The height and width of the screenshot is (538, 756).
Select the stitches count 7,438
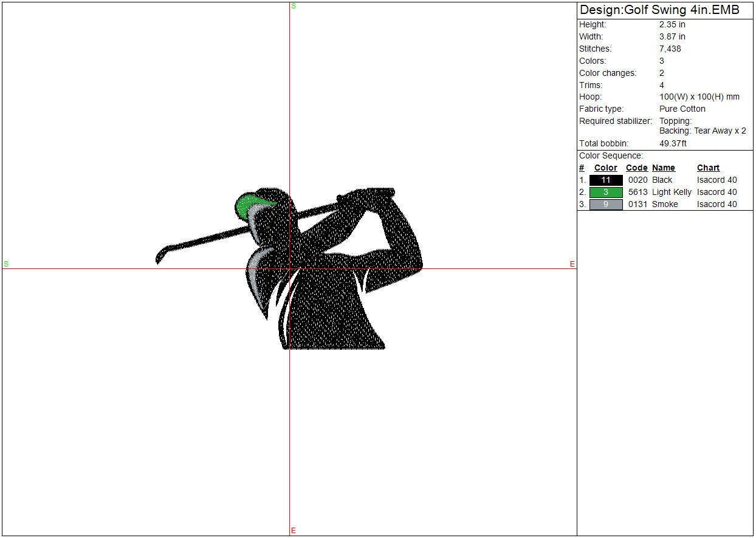tap(670, 49)
